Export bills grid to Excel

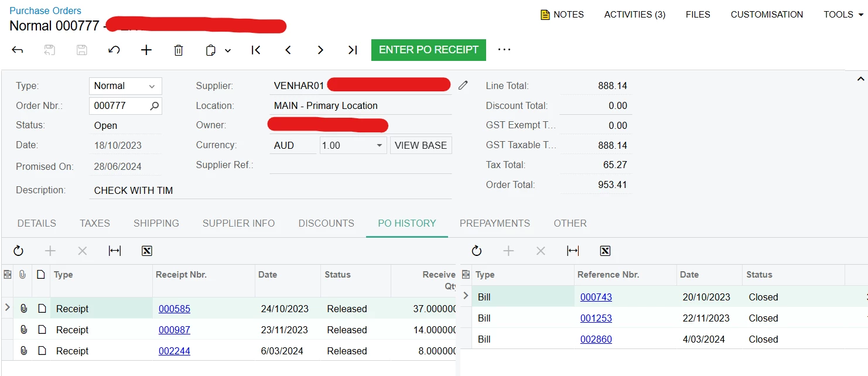pos(605,251)
